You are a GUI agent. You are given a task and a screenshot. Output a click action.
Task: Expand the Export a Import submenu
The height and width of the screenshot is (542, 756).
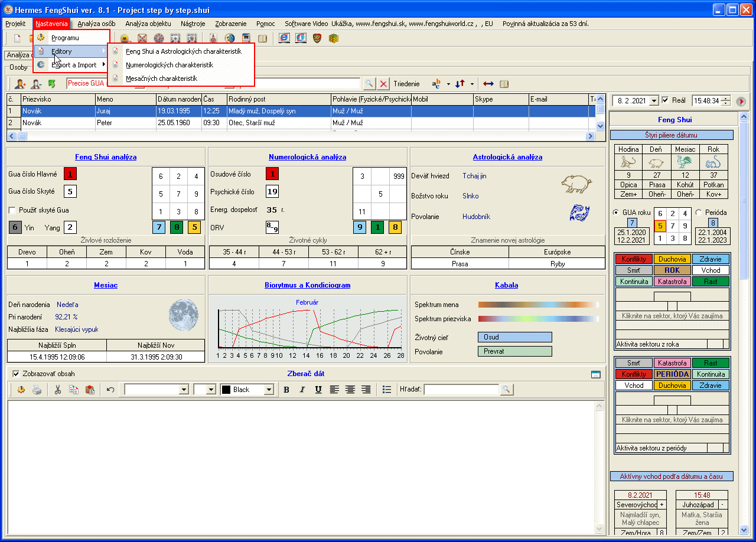[71, 65]
